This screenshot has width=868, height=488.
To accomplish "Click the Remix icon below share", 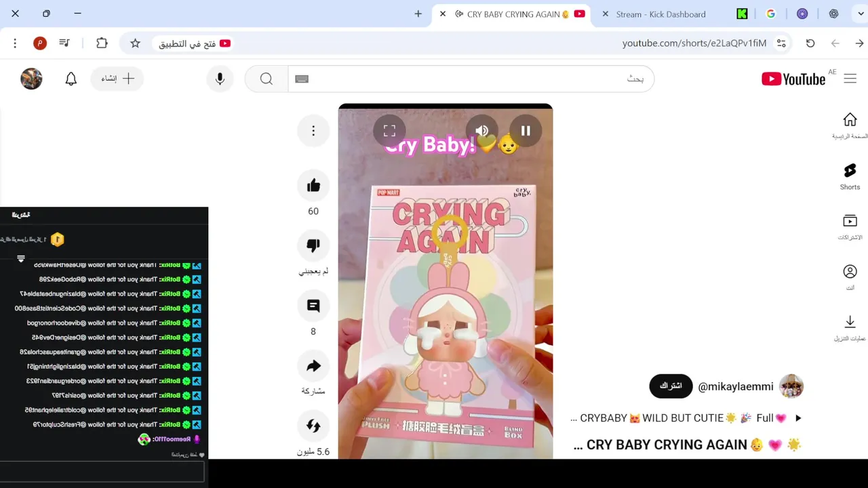I will coord(313,426).
